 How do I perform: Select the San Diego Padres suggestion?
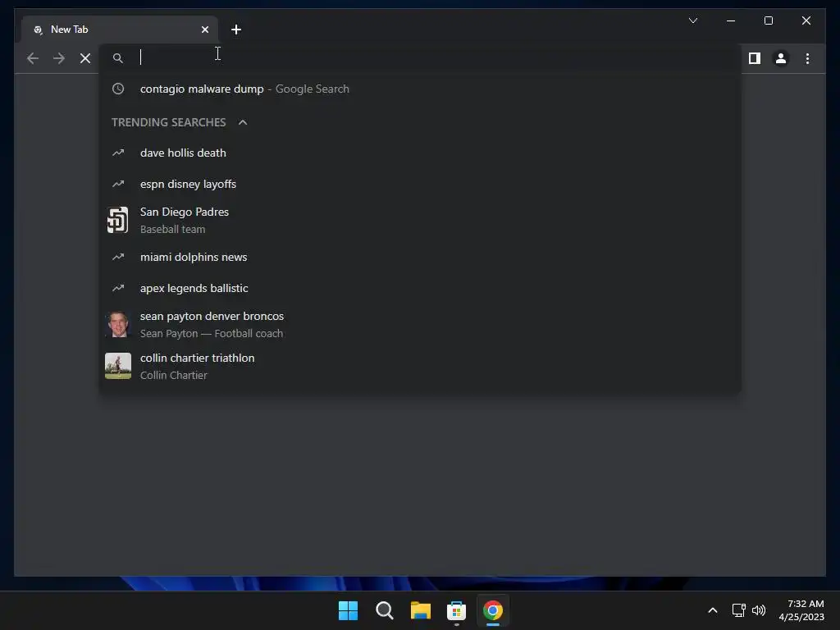point(421,220)
